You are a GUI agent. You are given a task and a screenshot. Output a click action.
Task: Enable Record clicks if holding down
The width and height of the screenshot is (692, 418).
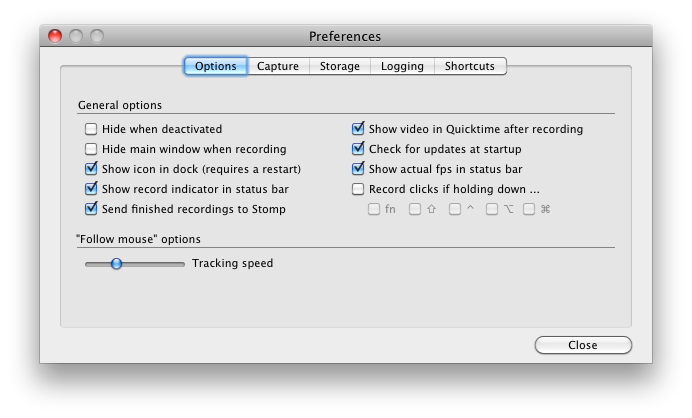358,189
